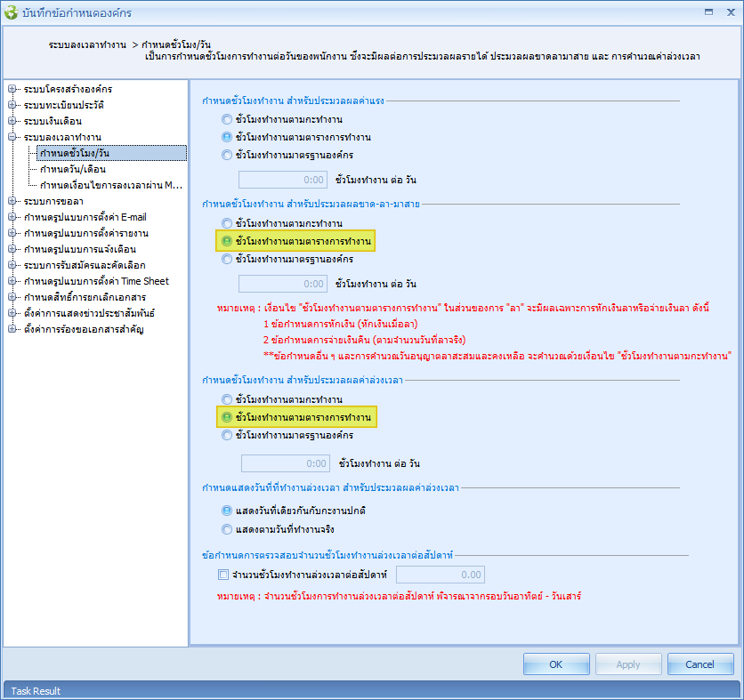Expand the ระบบโครงสร้างองค์กร tree node
Screen dimensions: 744x700
[x=12, y=89]
